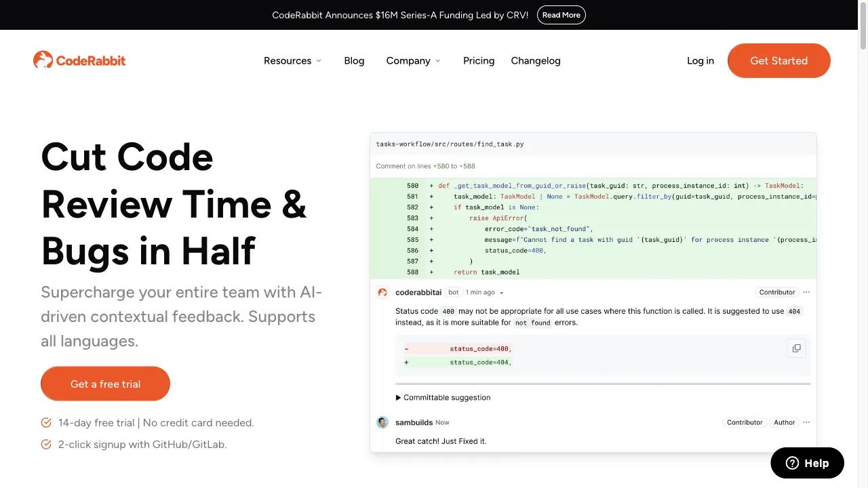Click the CodeRabbit logo
The width and height of the screenshot is (868, 488).
pyautogui.click(x=79, y=60)
